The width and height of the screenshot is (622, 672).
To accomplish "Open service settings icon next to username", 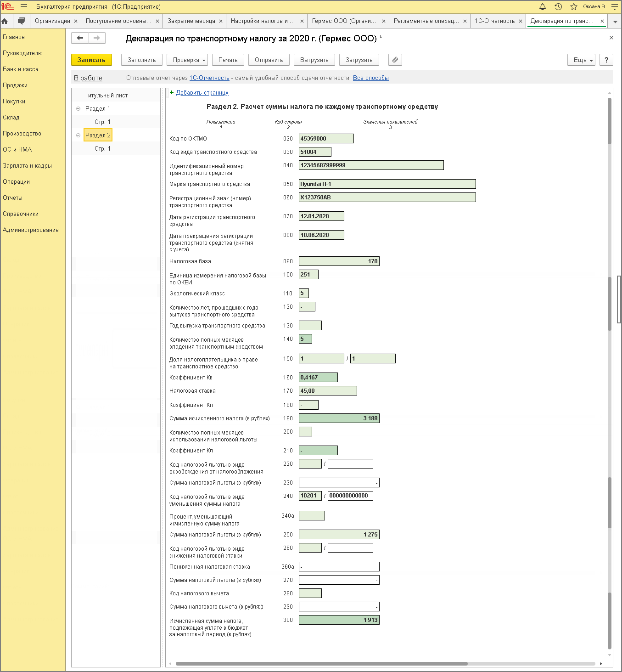I will pos(615,7).
